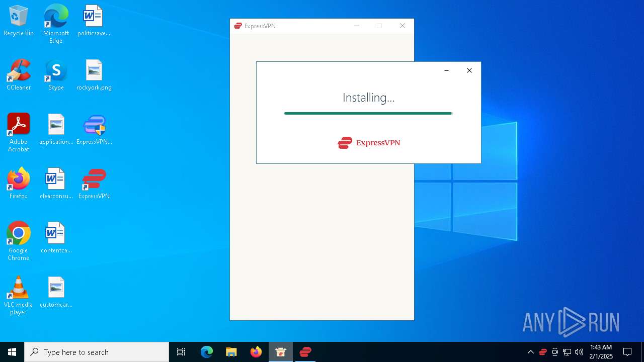The height and width of the screenshot is (362, 644).
Task: Select the contentca Word document icon
Action: click(x=56, y=238)
